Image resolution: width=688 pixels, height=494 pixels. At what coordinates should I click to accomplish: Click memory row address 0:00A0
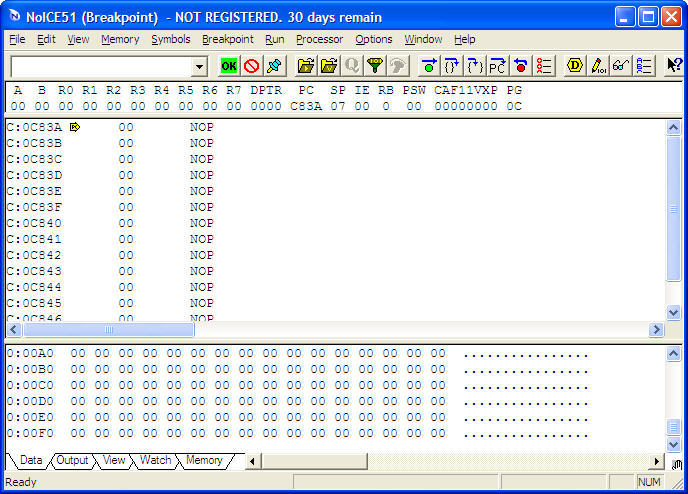(30, 354)
